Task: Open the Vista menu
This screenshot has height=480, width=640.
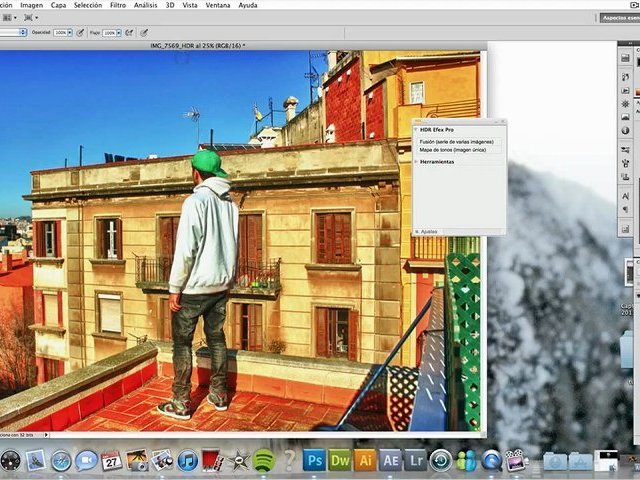Action: pos(190,5)
